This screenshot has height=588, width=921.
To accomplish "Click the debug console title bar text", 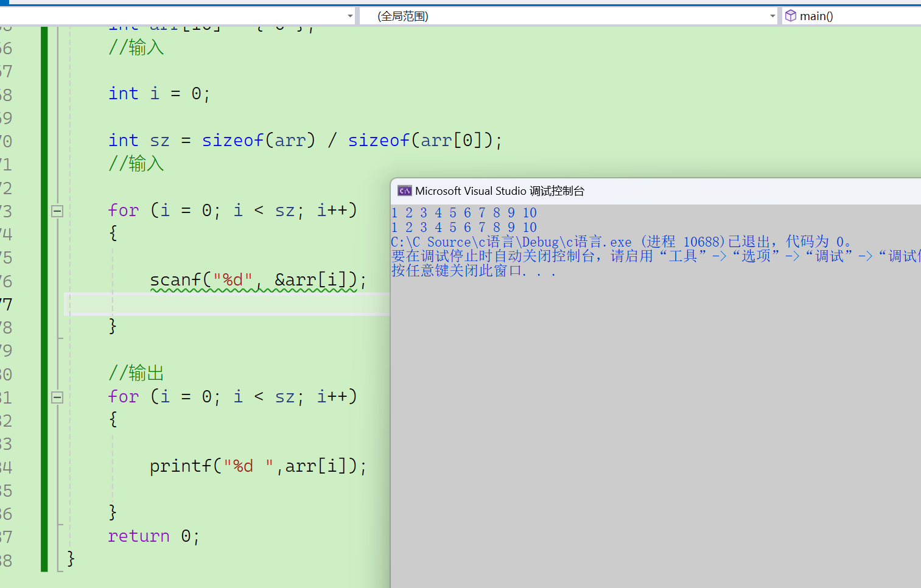I will coord(500,191).
